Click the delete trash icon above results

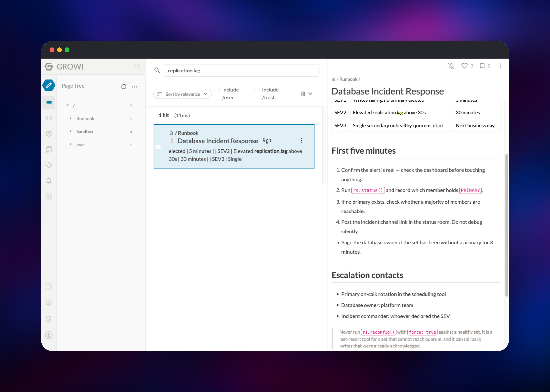point(303,94)
